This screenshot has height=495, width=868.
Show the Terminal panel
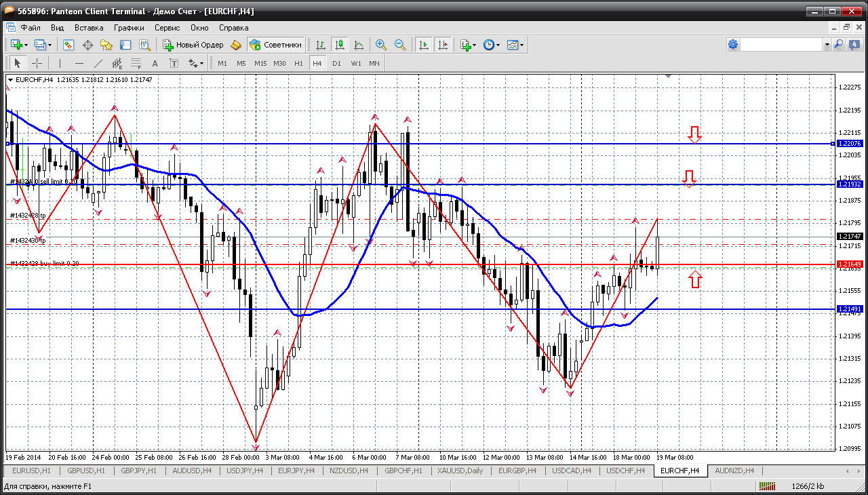125,45
